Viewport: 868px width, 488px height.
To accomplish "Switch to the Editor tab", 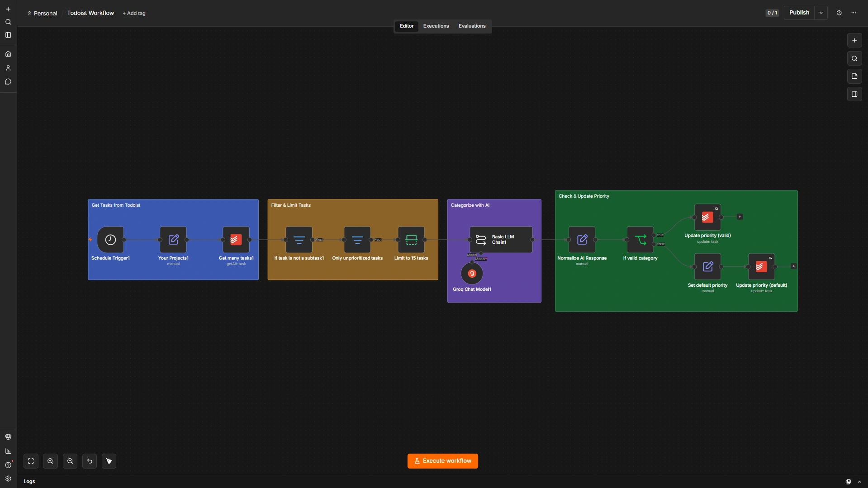I will (x=407, y=26).
